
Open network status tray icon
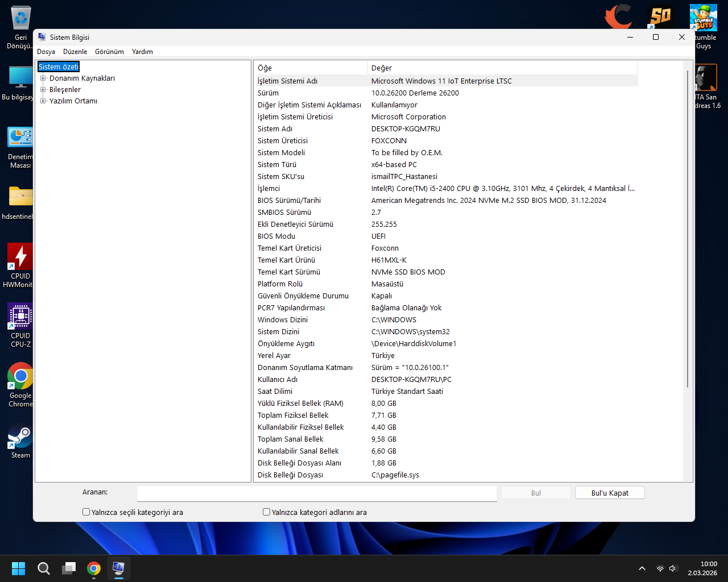tap(660, 568)
